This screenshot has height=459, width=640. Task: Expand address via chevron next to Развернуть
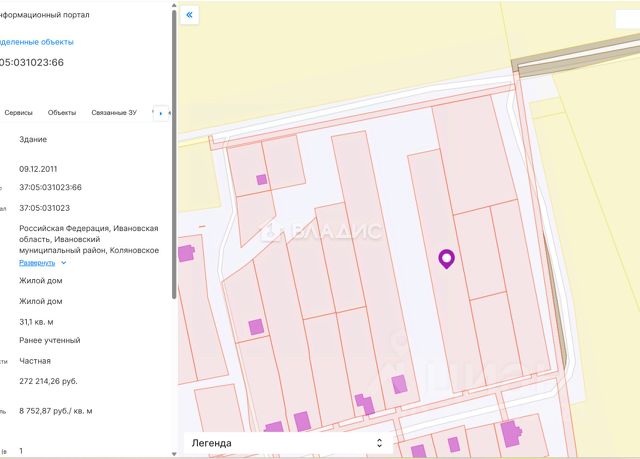(x=64, y=263)
